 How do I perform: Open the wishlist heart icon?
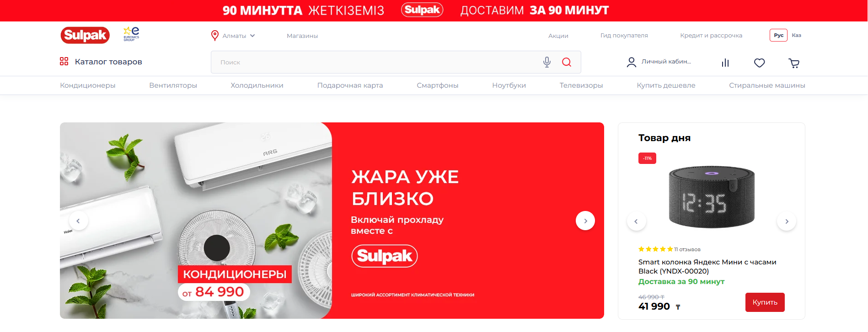pyautogui.click(x=760, y=63)
